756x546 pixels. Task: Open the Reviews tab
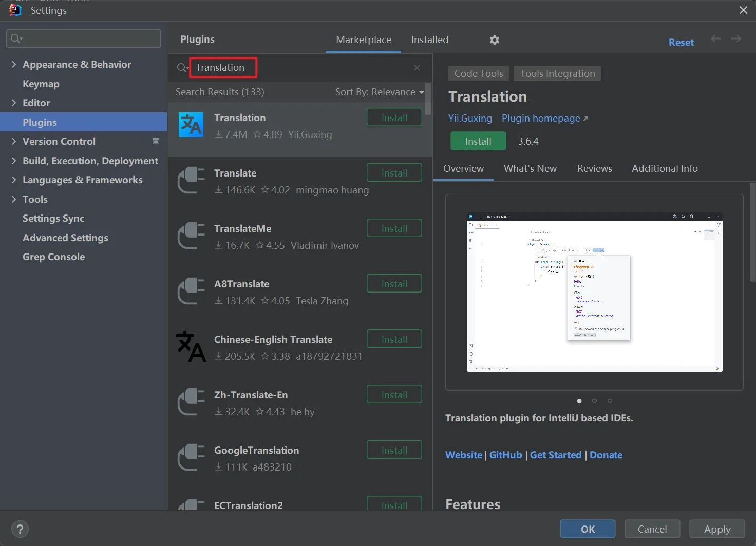594,169
